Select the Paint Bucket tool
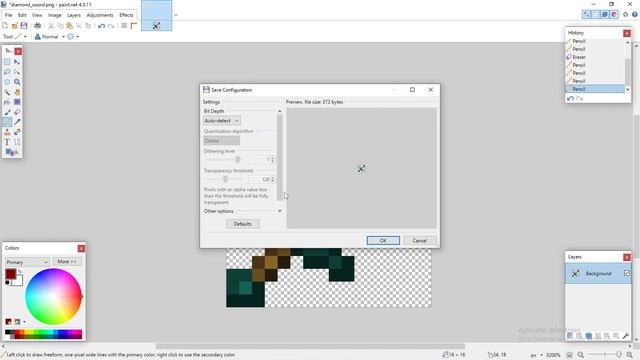Image resolution: width=640 pixels, height=360 pixels. click(x=7, y=102)
